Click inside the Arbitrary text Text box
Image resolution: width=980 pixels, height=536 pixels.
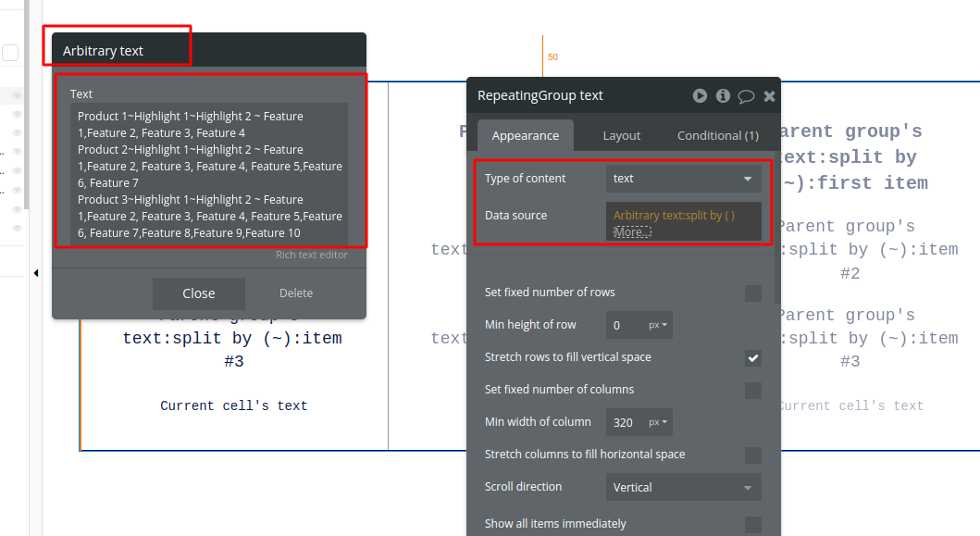[209, 174]
